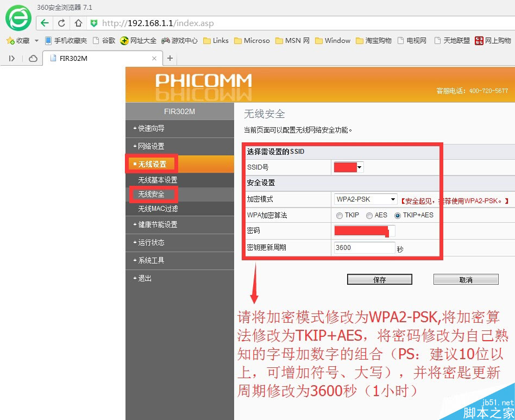
Task: Click the 取消 button
Action: [466, 279]
